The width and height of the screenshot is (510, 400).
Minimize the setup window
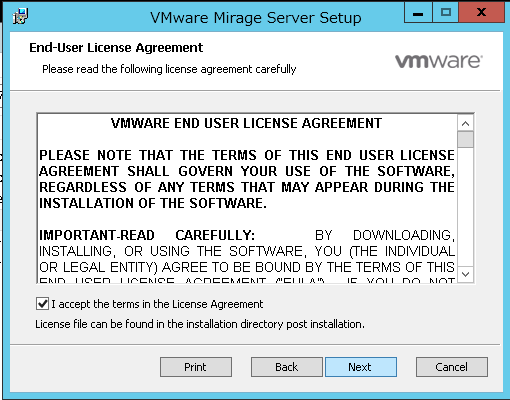[418, 12]
